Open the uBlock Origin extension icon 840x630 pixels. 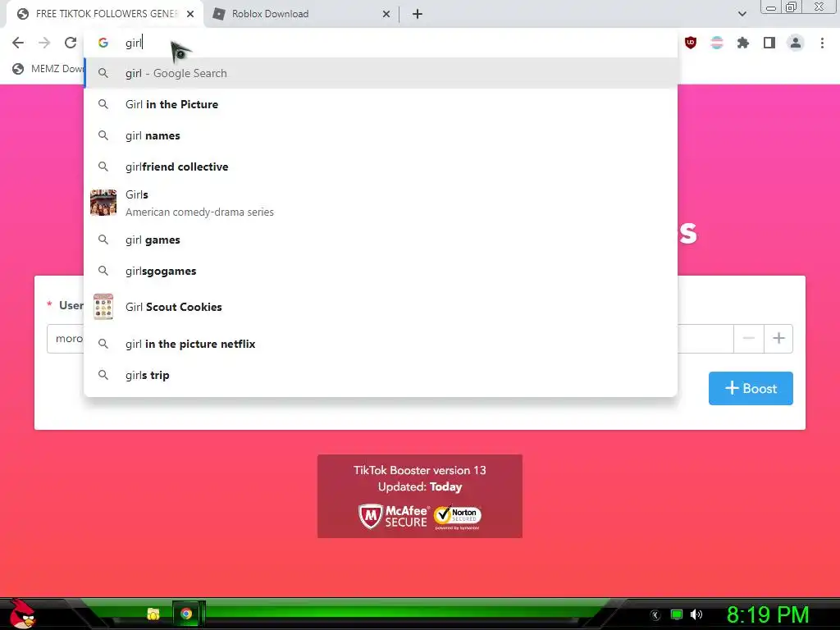point(691,43)
